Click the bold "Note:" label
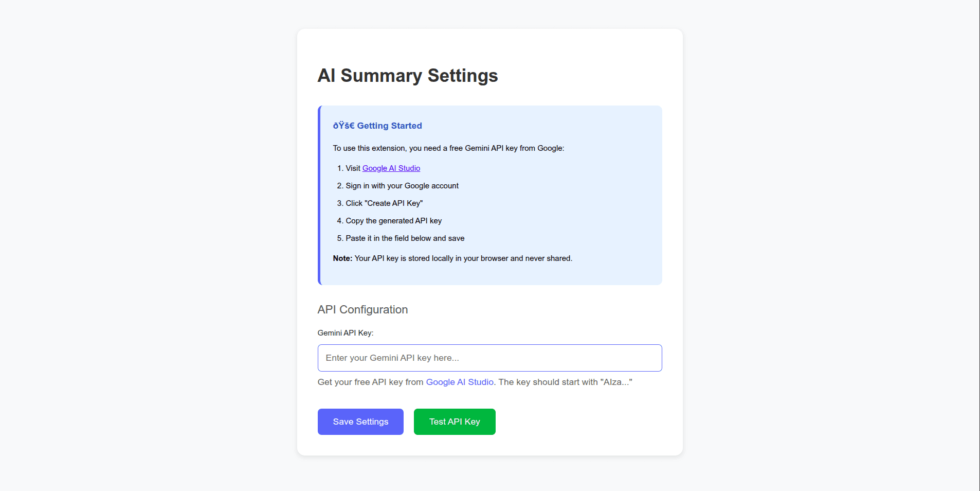980x491 pixels. (342, 258)
